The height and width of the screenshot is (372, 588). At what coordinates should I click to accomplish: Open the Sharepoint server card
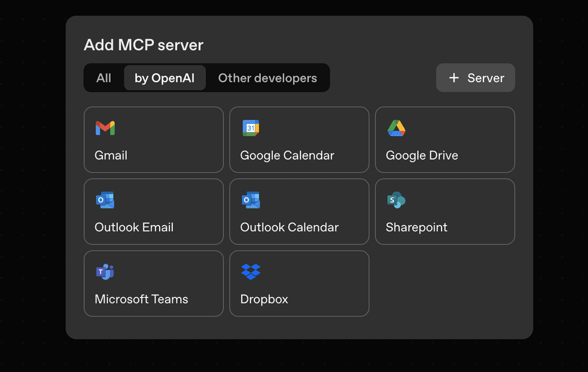point(445,211)
